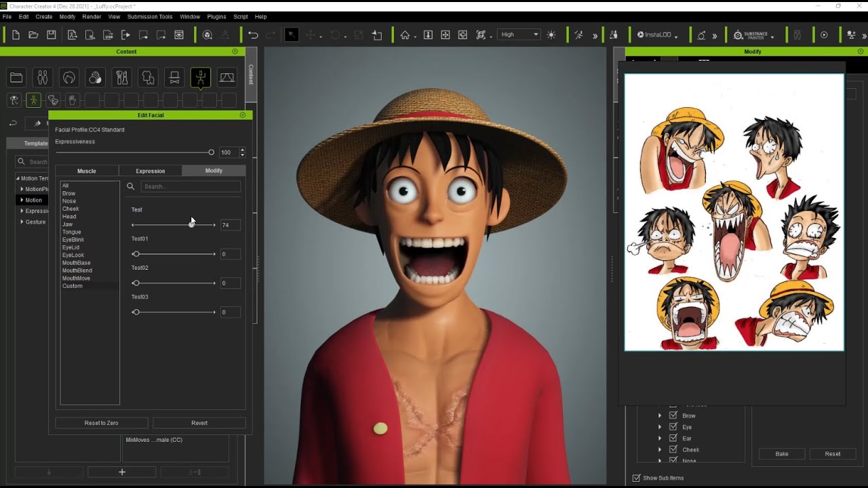Open the Render menu
Viewport: 868px width, 488px height.
pos(92,16)
